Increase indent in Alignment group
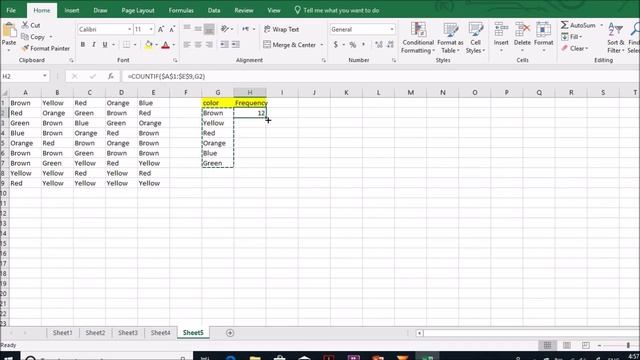The width and height of the screenshot is (640, 360). click(x=236, y=44)
